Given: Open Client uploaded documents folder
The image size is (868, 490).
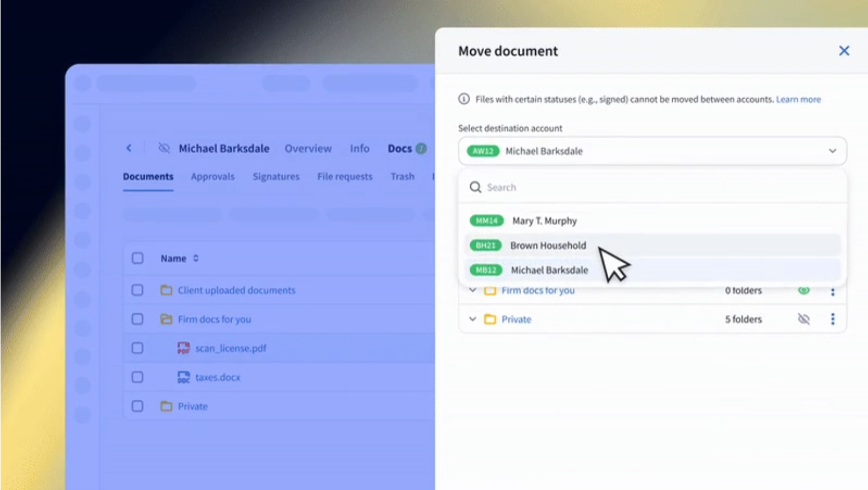Looking at the screenshot, I should 236,290.
